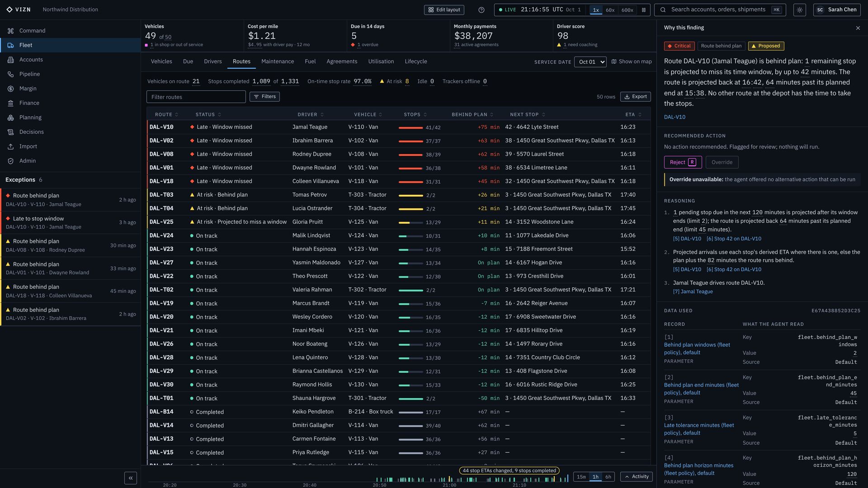Viewport: 868px width, 488px height.
Task: Switch to the Fuel tab
Action: 310,61
